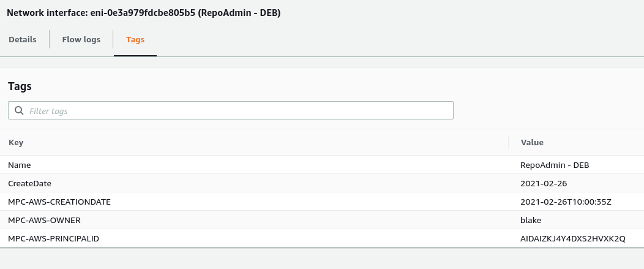Screen dimensions: 644x269
Task: Click the Network interface eni-0e3a979fdcbe805b5 heading
Action: click(143, 13)
